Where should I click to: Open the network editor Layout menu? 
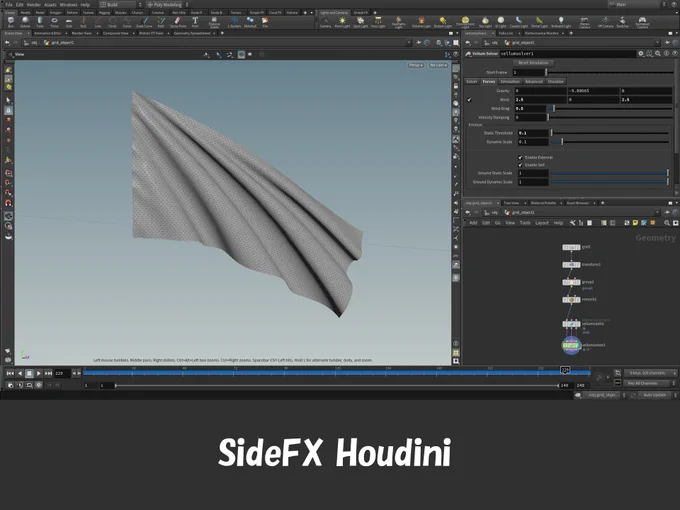coord(542,223)
